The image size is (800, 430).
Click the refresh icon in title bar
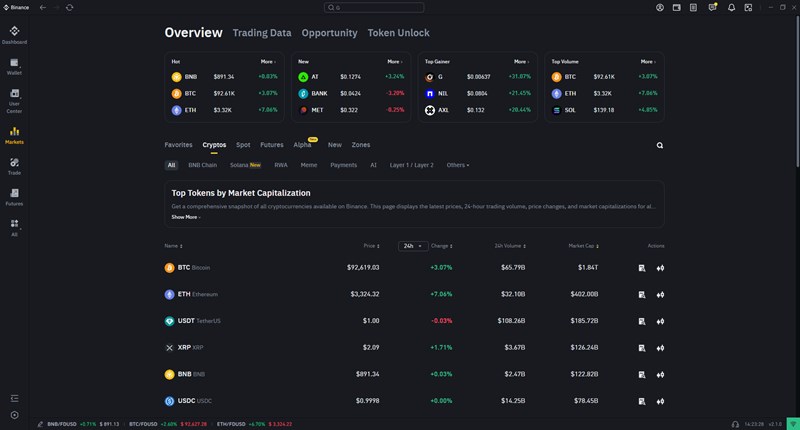[70, 7]
